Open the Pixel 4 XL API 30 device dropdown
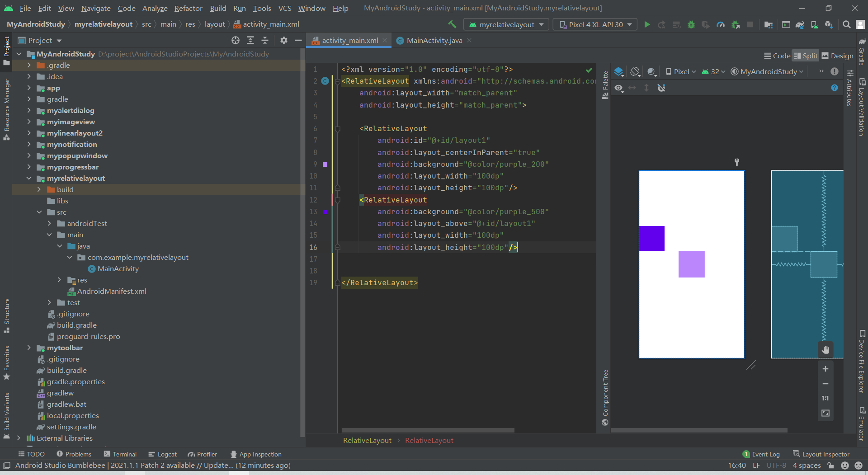This screenshot has height=475, width=868. (x=595, y=24)
